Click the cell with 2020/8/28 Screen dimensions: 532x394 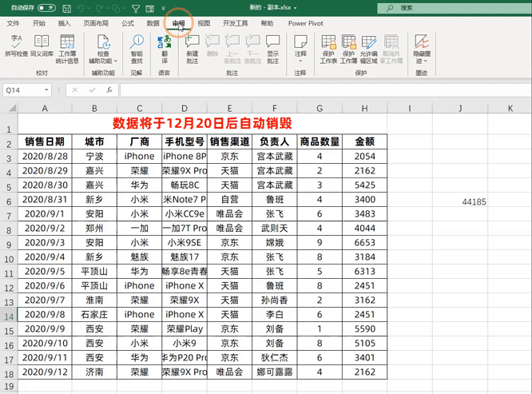click(x=45, y=156)
